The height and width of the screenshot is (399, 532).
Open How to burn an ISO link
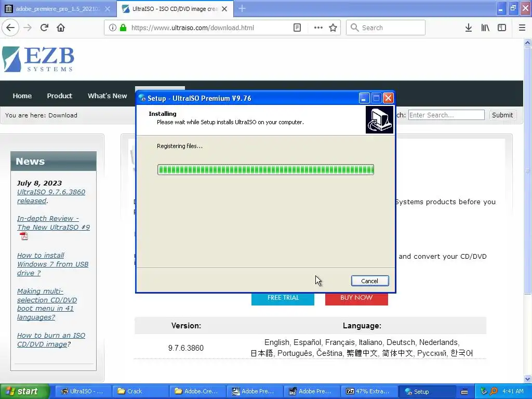pyautogui.click(x=51, y=340)
